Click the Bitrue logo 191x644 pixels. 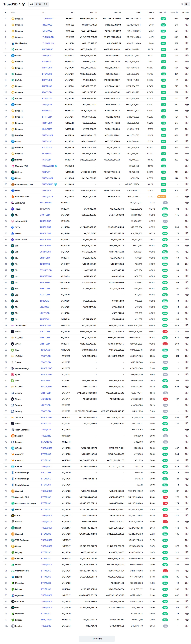pyautogui.click(x=13, y=546)
